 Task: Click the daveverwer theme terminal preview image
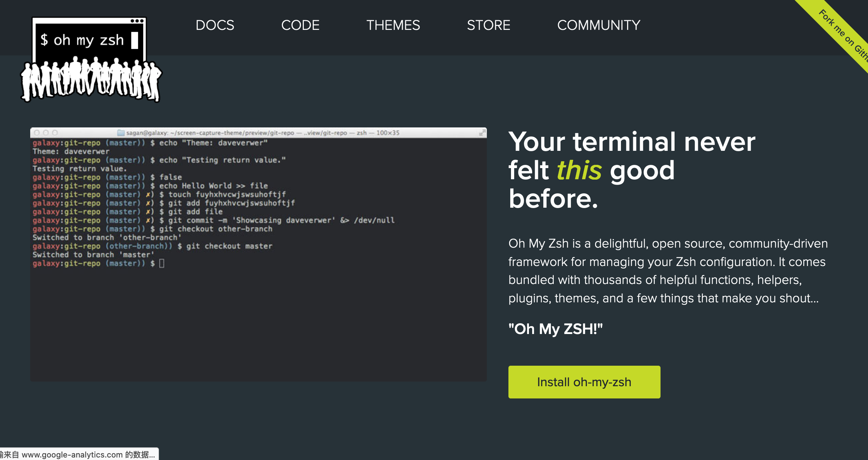click(258, 310)
